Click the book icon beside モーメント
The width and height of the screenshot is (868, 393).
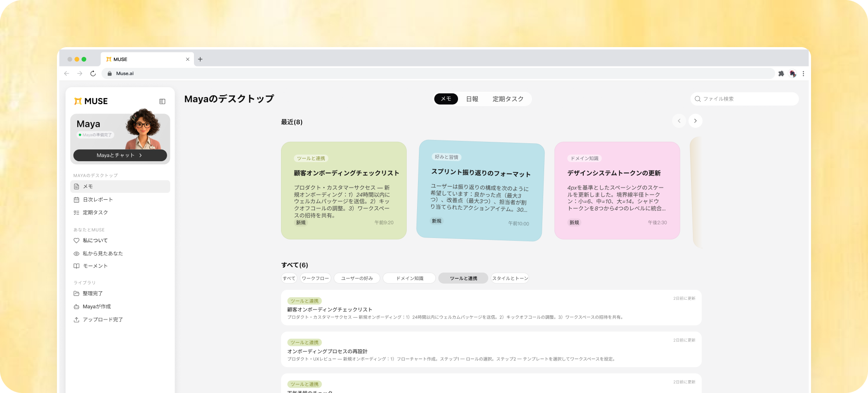[x=77, y=266]
